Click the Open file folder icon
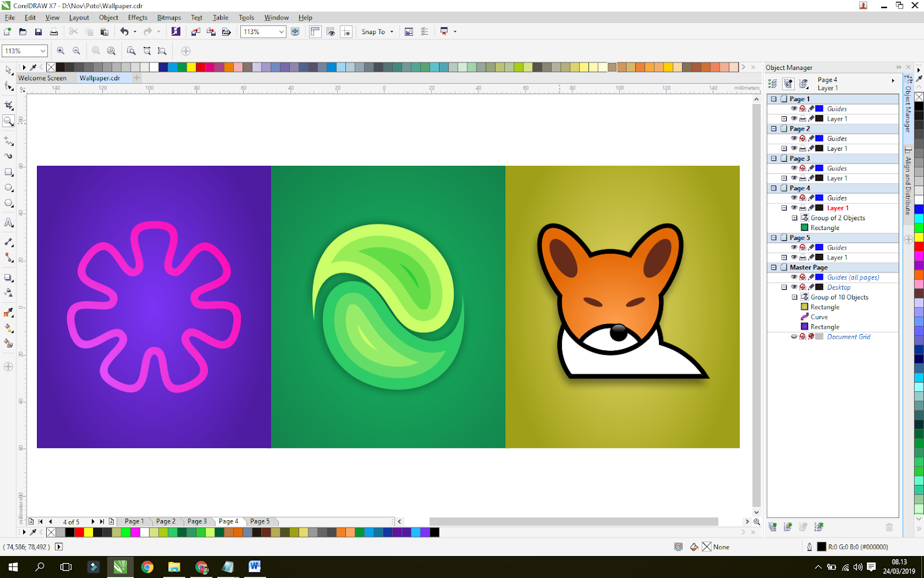 (23, 32)
